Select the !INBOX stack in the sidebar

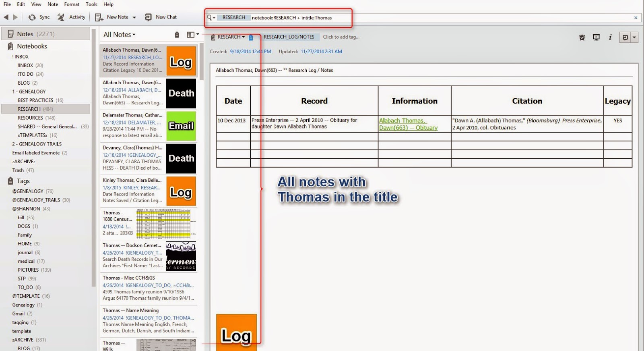click(x=20, y=57)
